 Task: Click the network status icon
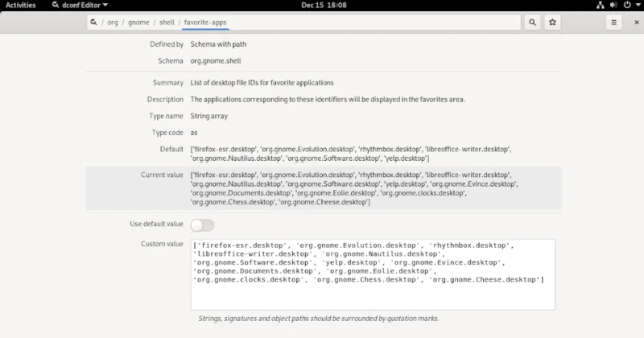tap(600, 5)
